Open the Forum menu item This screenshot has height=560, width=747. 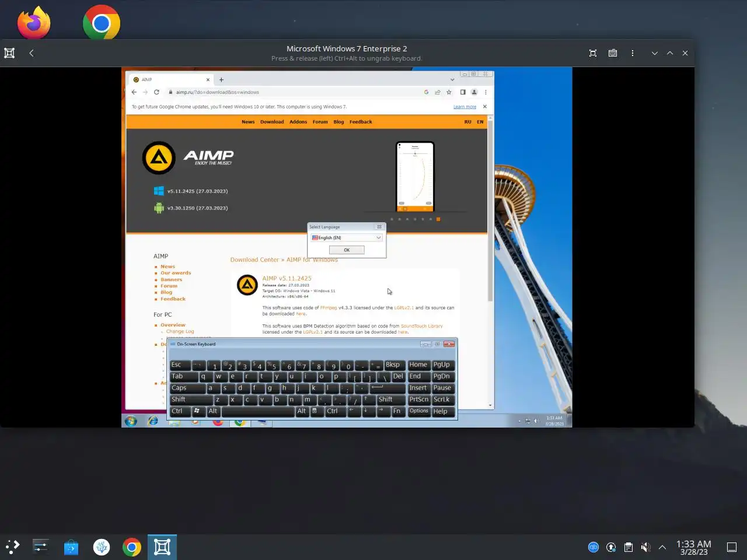click(320, 122)
